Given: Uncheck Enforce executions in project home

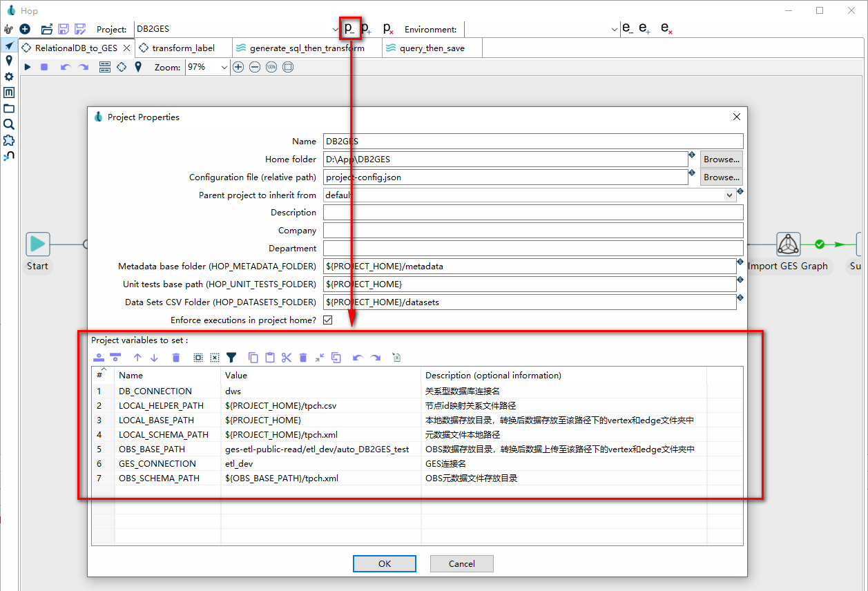Looking at the screenshot, I should tap(328, 320).
